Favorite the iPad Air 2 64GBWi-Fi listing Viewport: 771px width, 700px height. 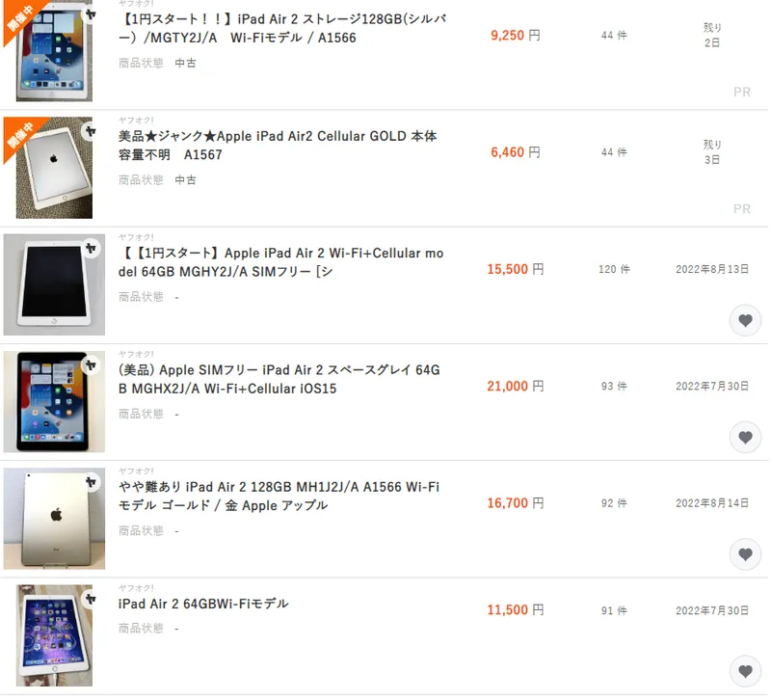point(745,671)
